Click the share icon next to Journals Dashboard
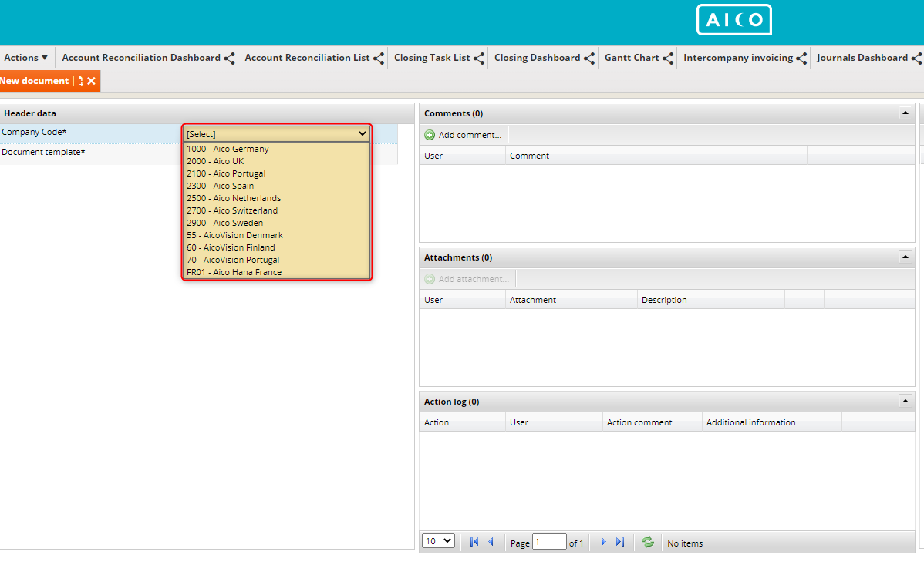Screen dimensions: 924x565 [x=916, y=59]
